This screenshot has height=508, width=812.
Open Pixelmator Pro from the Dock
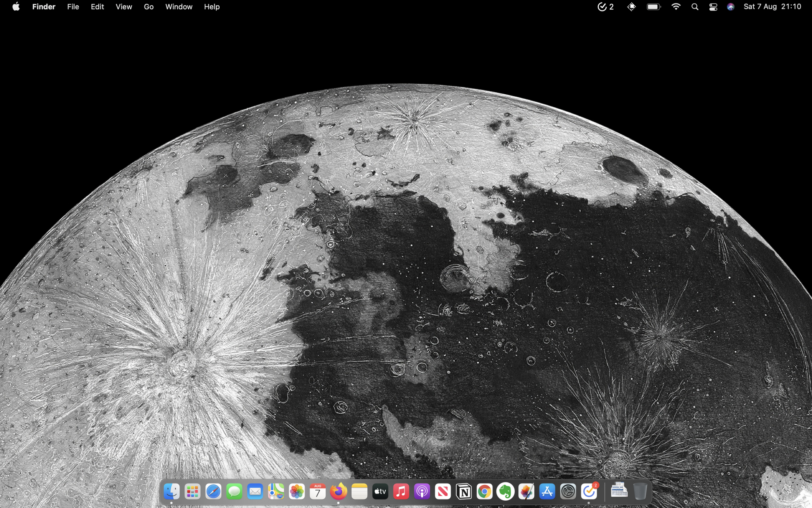526,492
